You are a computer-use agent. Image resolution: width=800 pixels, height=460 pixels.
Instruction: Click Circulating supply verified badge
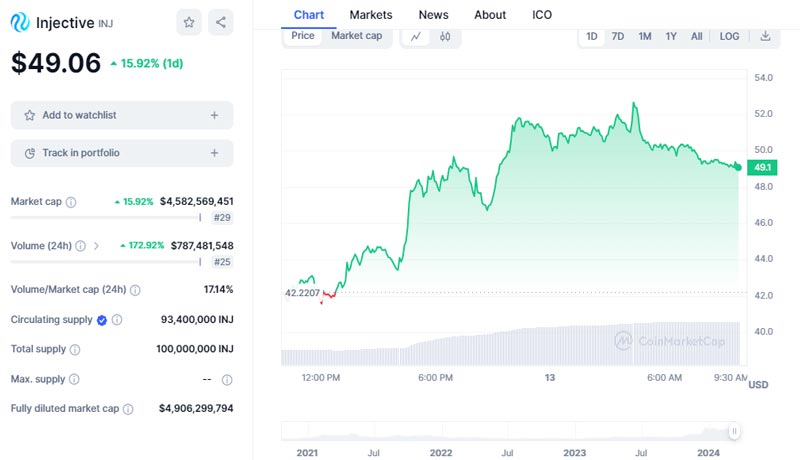(x=102, y=320)
